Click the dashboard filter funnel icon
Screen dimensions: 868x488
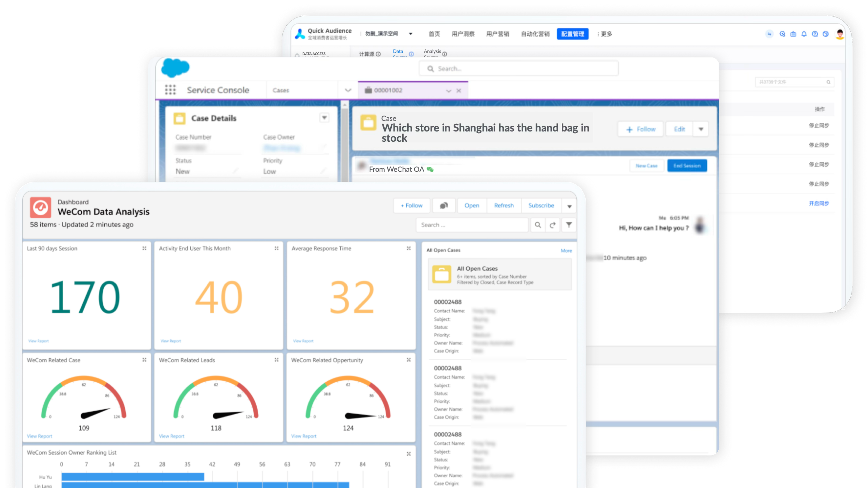(569, 225)
